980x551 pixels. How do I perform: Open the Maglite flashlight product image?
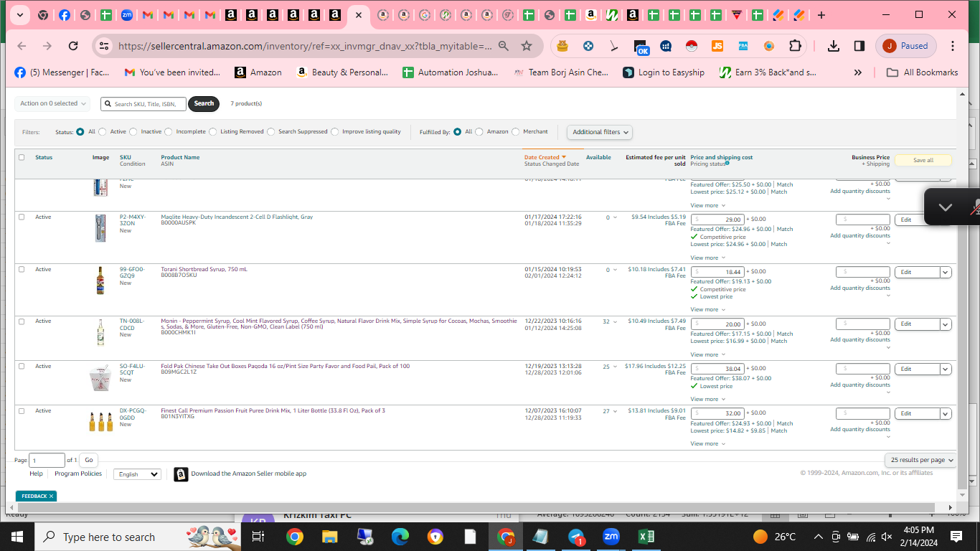(100, 228)
